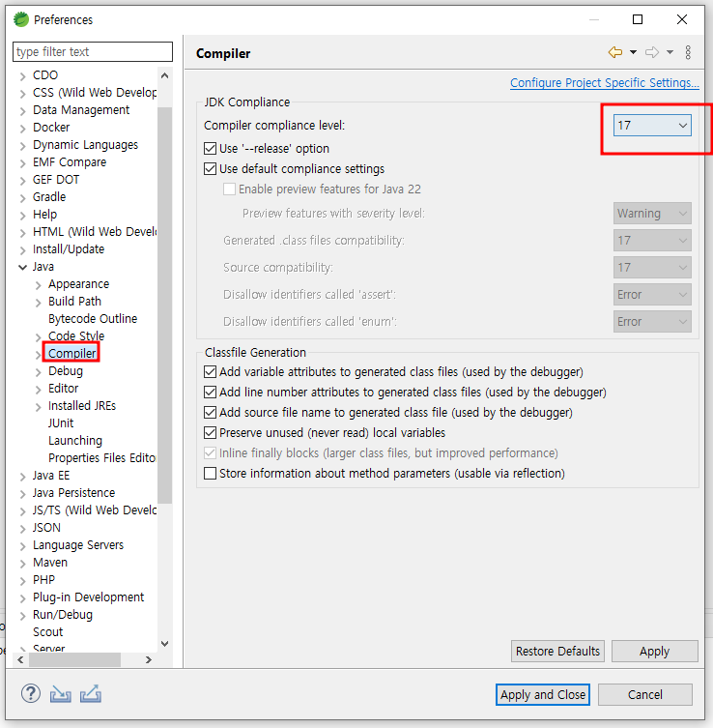Select Build Path tree item

(74, 302)
